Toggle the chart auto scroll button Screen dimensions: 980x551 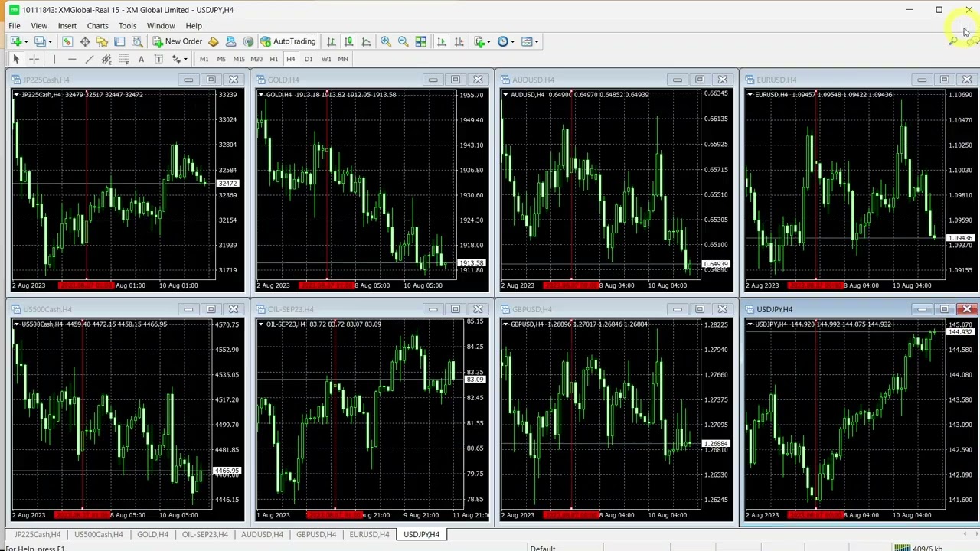[441, 41]
